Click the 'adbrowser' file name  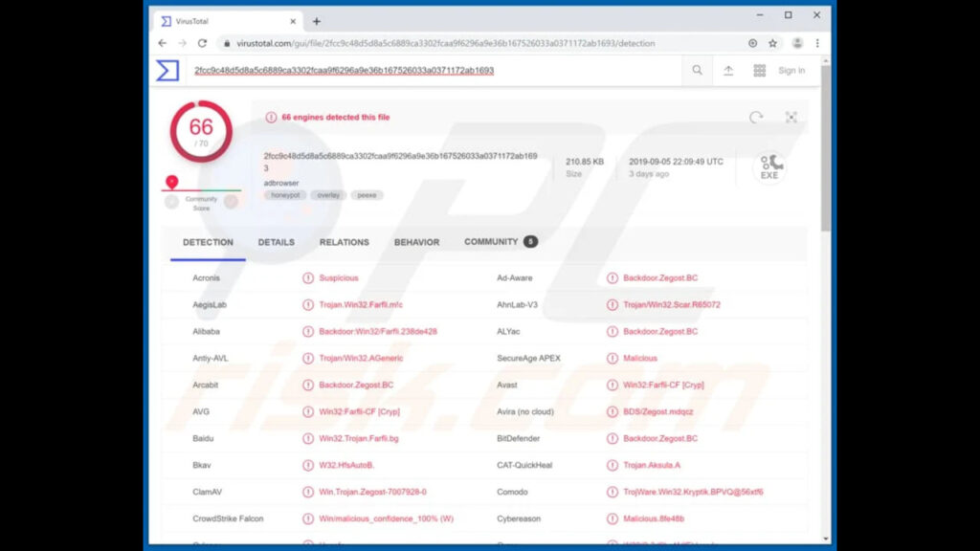pyautogui.click(x=281, y=183)
